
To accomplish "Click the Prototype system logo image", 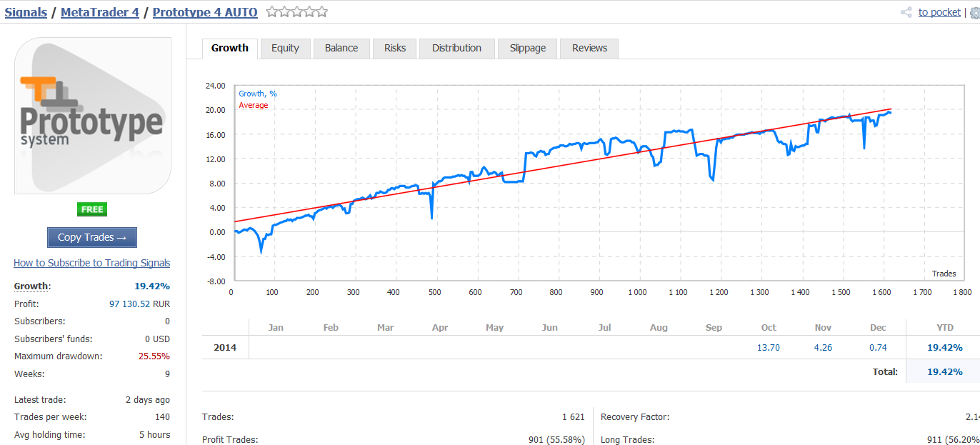I will tap(93, 116).
